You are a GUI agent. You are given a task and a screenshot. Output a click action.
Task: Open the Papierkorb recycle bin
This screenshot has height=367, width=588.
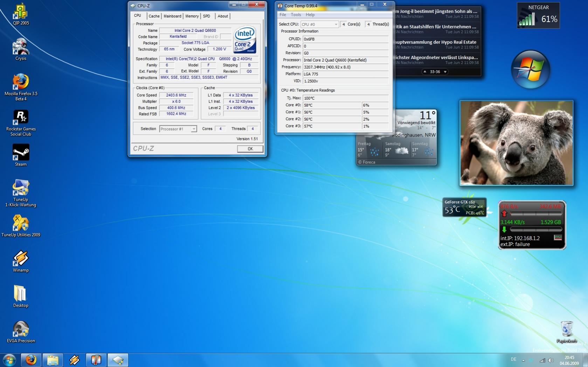566,330
